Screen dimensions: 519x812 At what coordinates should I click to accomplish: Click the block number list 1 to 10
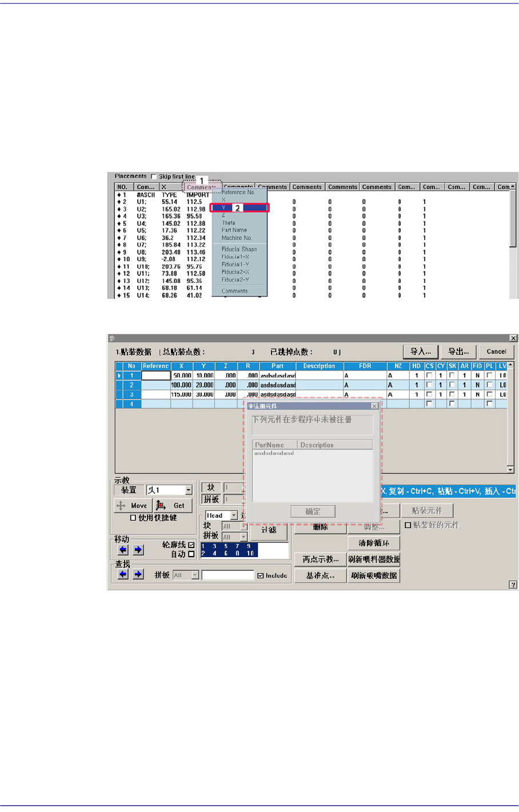[244, 550]
